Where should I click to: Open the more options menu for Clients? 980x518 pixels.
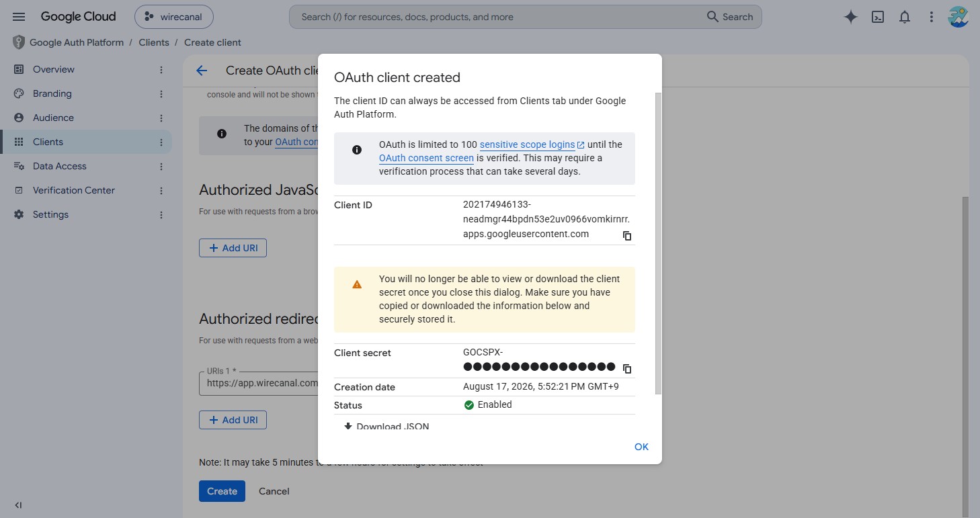click(161, 142)
